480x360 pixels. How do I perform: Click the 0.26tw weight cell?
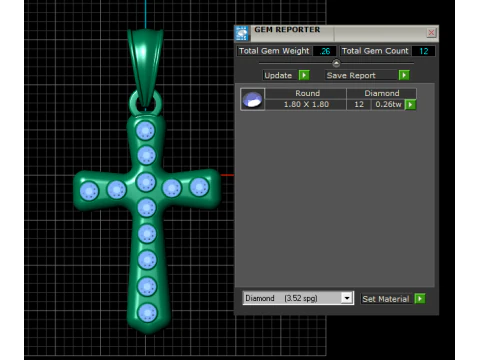[388, 104]
